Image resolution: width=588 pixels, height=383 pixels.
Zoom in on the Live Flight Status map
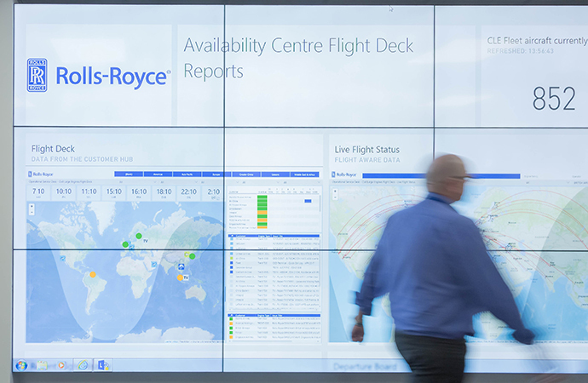tap(335, 191)
